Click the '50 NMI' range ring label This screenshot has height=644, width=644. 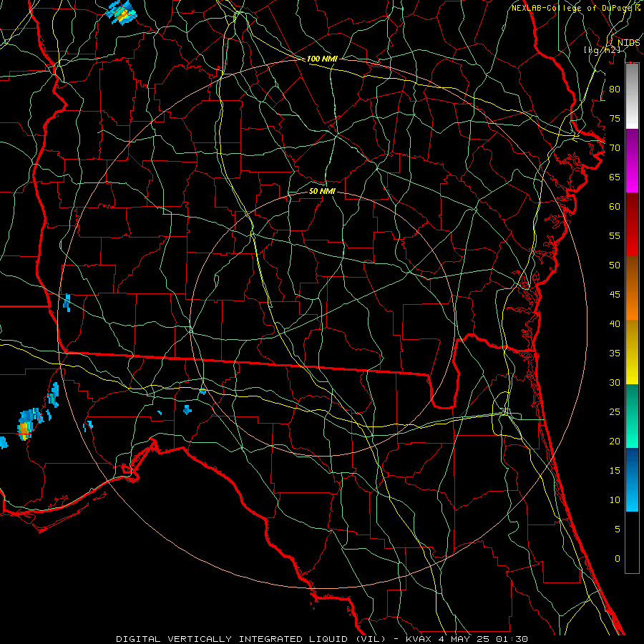tap(322, 191)
